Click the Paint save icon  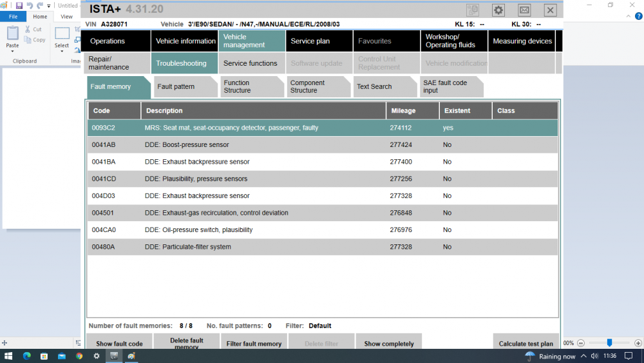click(19, 5)
